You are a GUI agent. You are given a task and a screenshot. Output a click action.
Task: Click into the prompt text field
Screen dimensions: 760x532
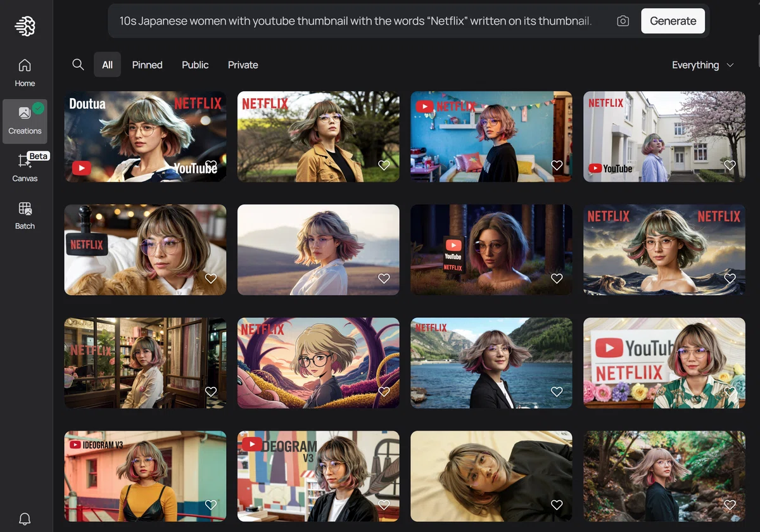click(x=356, y=21)
